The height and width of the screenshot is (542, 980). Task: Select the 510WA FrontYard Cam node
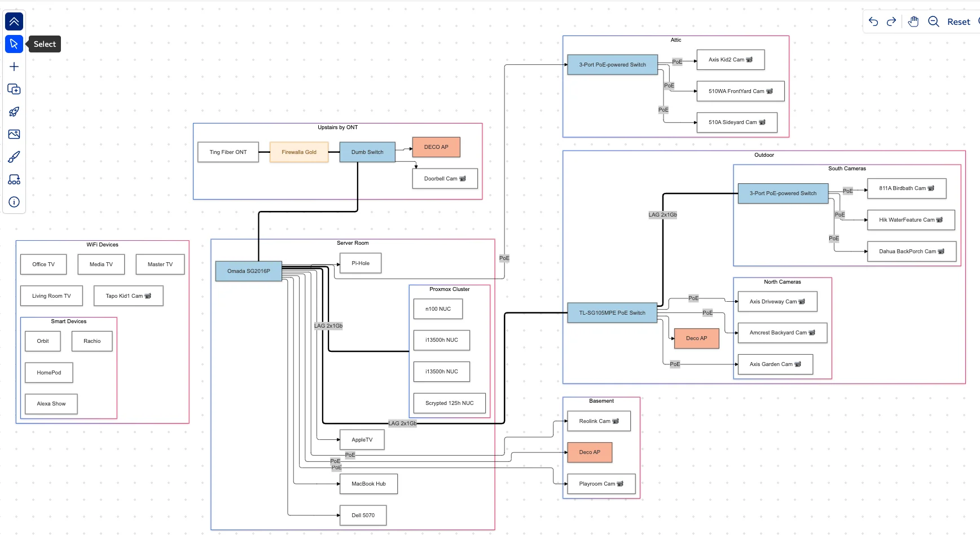(741, 91)
